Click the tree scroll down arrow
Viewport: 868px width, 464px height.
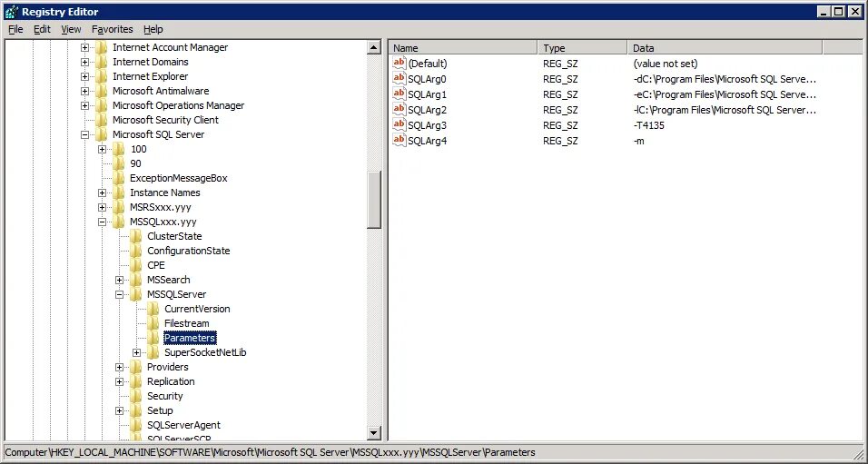pyautogui.click(x=374, y=433)
